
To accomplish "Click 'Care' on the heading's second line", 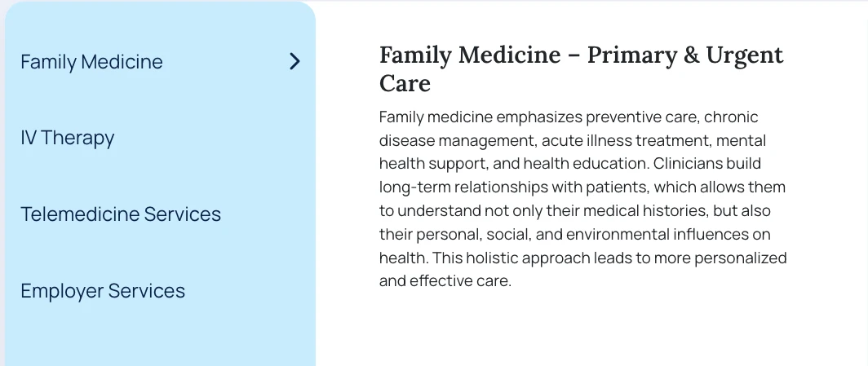I will (x=405, y=83).
